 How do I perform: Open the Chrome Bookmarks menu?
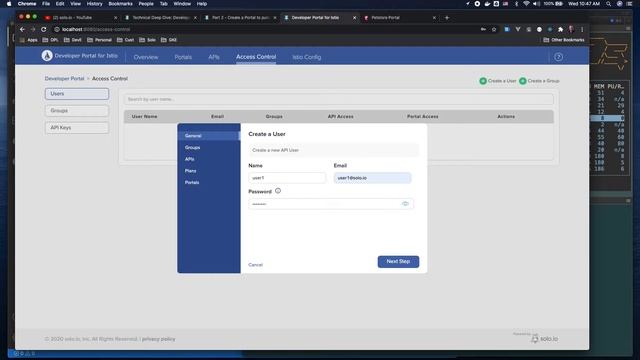120,4
